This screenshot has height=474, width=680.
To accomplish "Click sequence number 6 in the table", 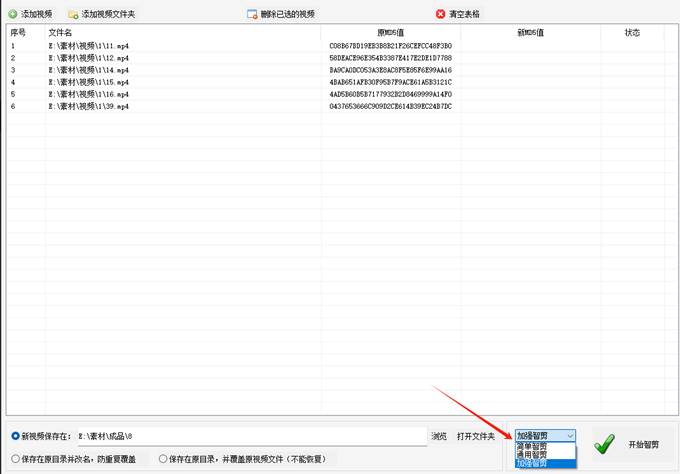I will [x=13, y=106].
